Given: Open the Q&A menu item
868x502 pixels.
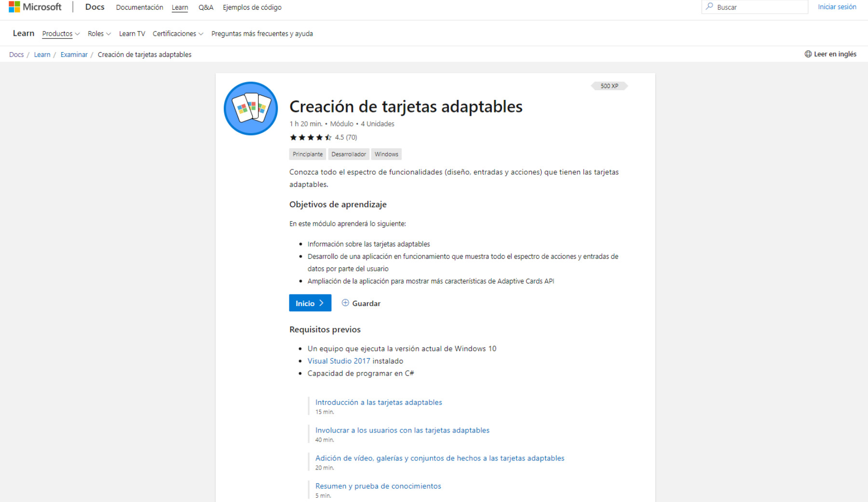Looking at the screenshot, I should coord(206,7).
